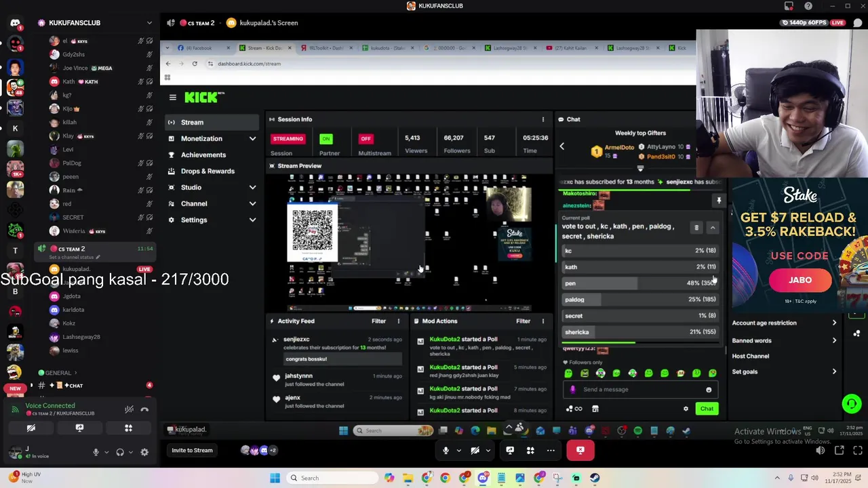Screen dimensions: 868x488
Task: Click Invite to Stream button
Action: (x=192, y=451)
